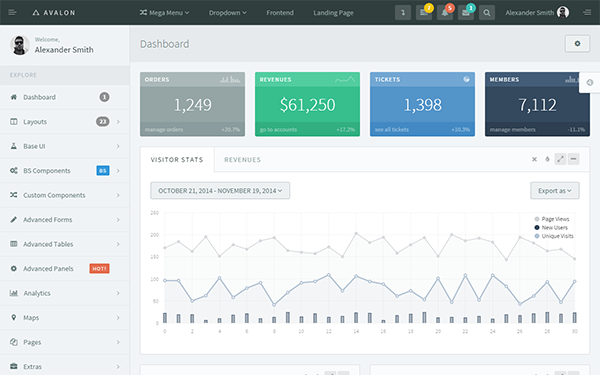Open the Mega Menu dropdown

[164, 13]
